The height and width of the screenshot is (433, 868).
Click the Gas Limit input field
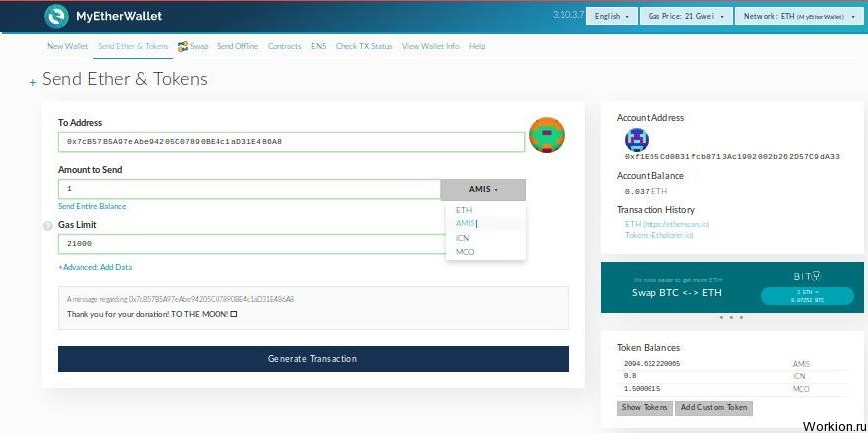click(x=251, y=244)
